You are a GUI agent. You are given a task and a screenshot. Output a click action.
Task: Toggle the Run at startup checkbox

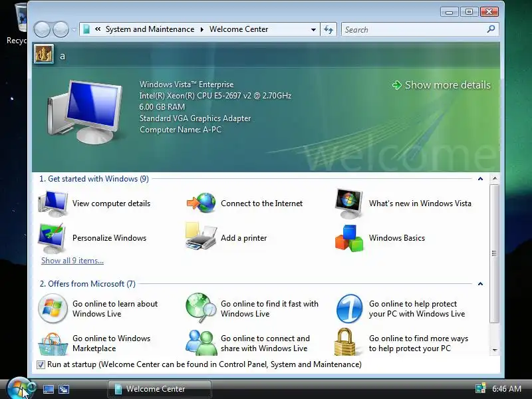[41, 364]
